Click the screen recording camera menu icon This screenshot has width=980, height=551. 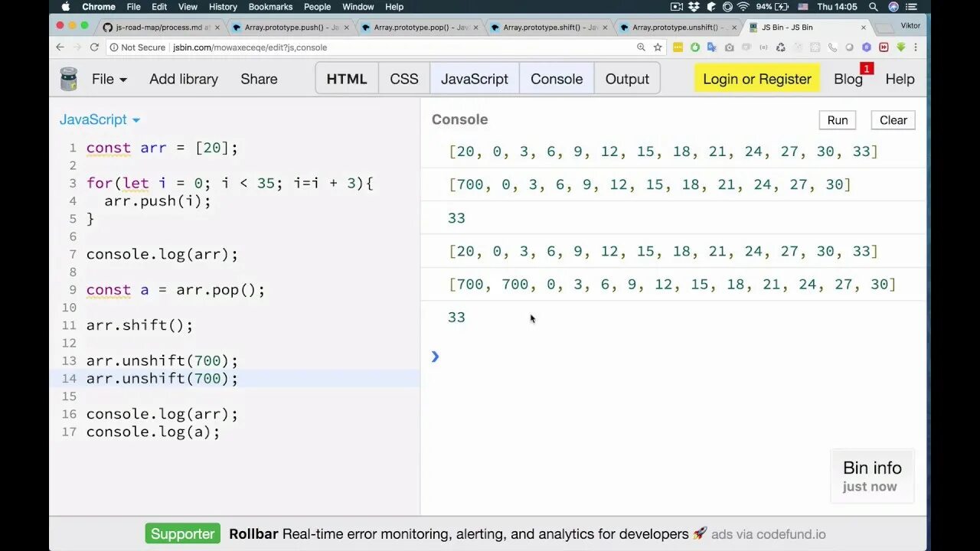pyautogui.click(x=677, y=7)
